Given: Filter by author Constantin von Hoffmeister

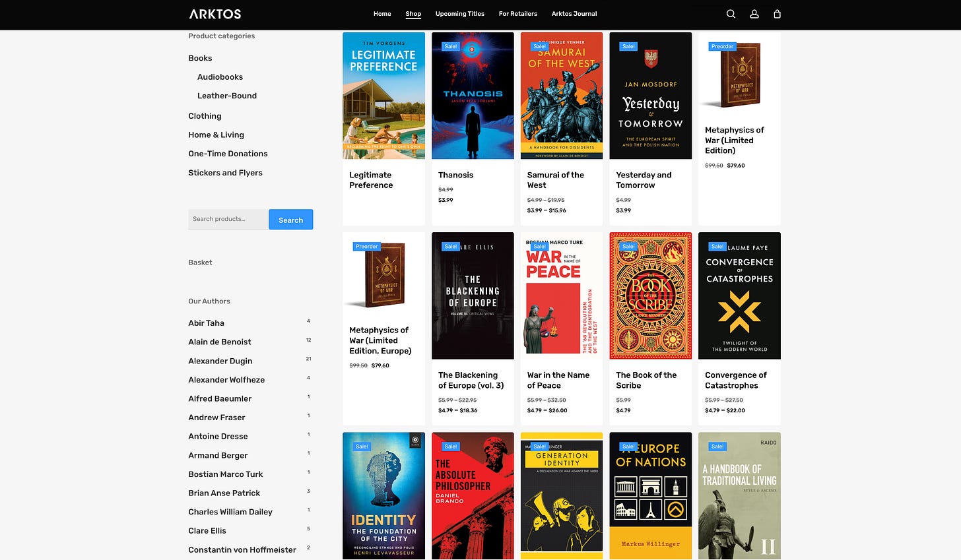Looking at the screenshot, I should (242, 550).
